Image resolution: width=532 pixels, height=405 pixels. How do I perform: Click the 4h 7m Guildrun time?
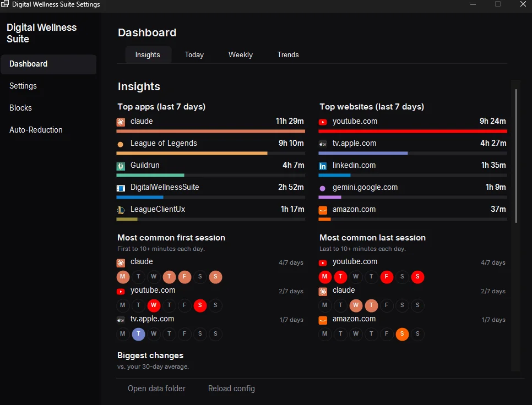(294, 166)
